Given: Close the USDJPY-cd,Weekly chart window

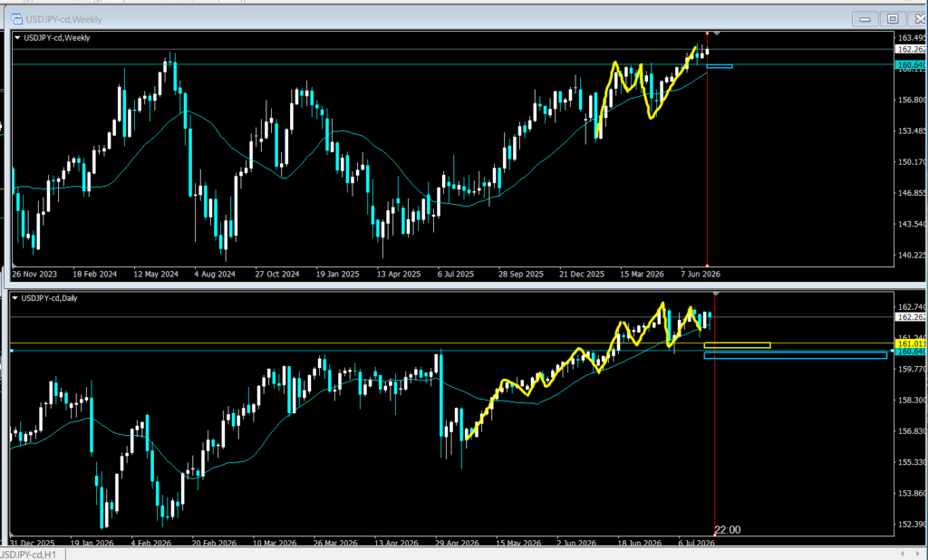Looking at the screenshot, I should point(919,20).
